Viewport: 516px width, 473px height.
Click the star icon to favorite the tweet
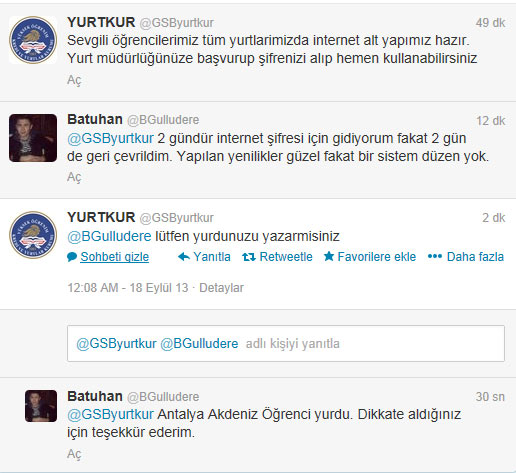pos(329,256)
